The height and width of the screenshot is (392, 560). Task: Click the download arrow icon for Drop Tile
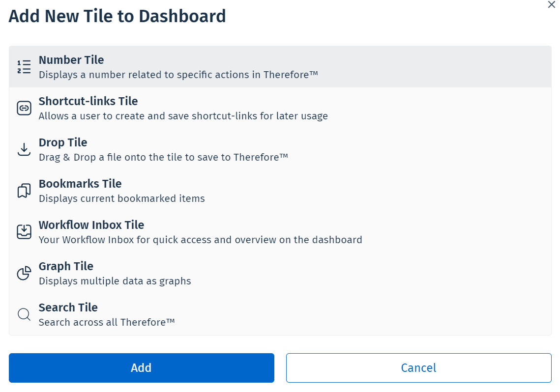pyautogui.click(x=24, y=149)
